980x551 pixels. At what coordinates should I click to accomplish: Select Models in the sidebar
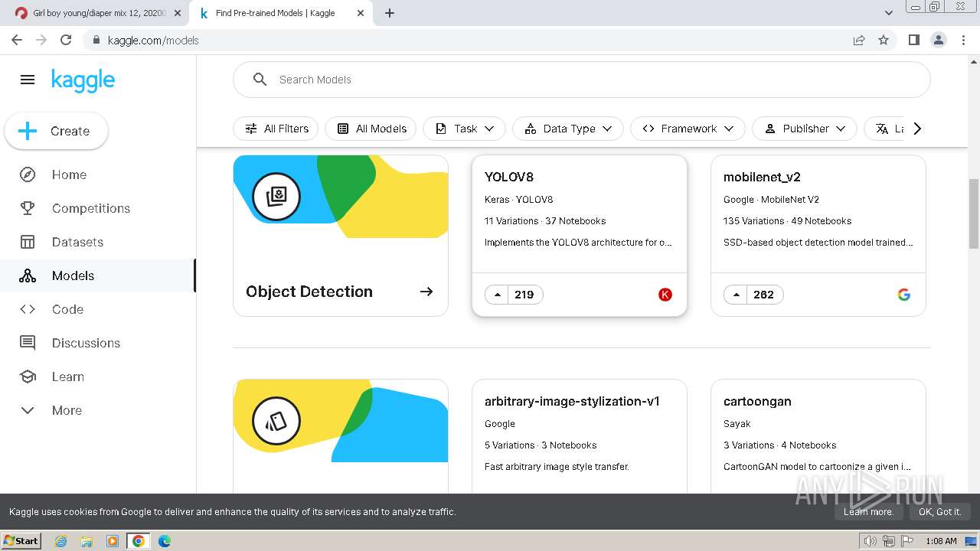pyautogui.click(x=98, y=275)
